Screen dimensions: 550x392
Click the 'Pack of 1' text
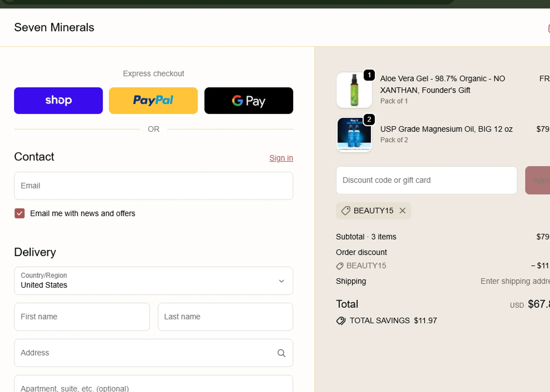click(x=394, y=101)
